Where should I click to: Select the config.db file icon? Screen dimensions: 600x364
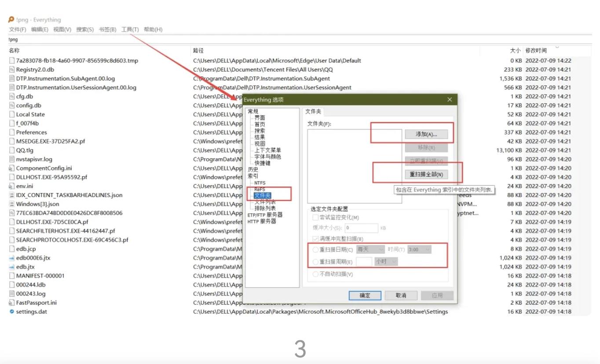pos(12,106)
